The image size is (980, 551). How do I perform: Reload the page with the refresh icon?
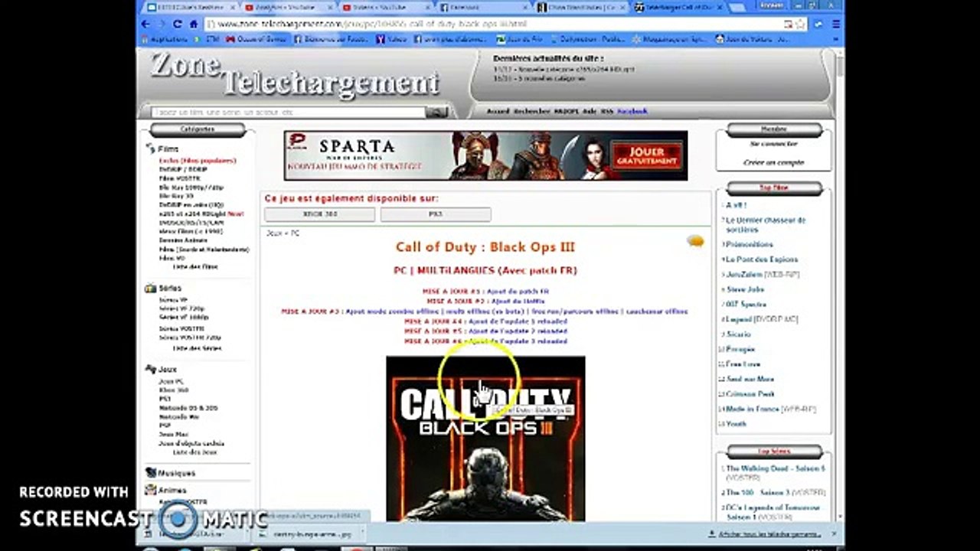pyautogui.click(x=178, y=24)
